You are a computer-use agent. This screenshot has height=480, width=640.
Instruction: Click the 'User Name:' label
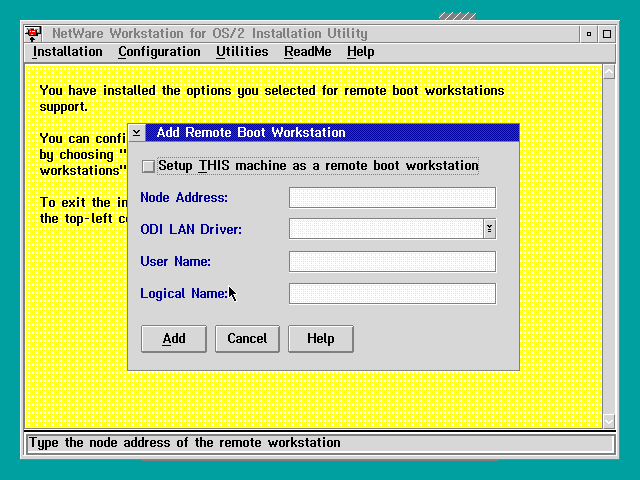(176, 261)
